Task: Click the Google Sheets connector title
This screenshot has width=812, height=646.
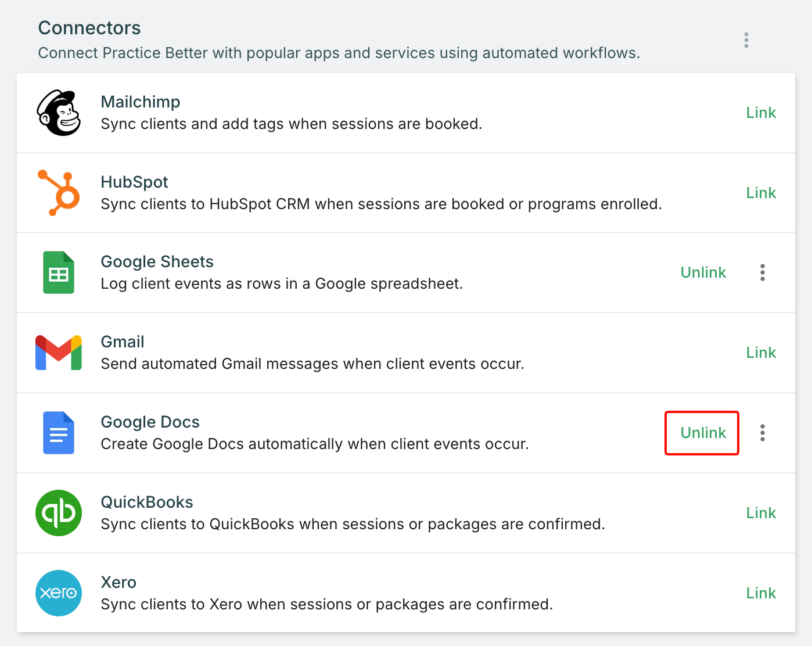Action: point(157,262)
